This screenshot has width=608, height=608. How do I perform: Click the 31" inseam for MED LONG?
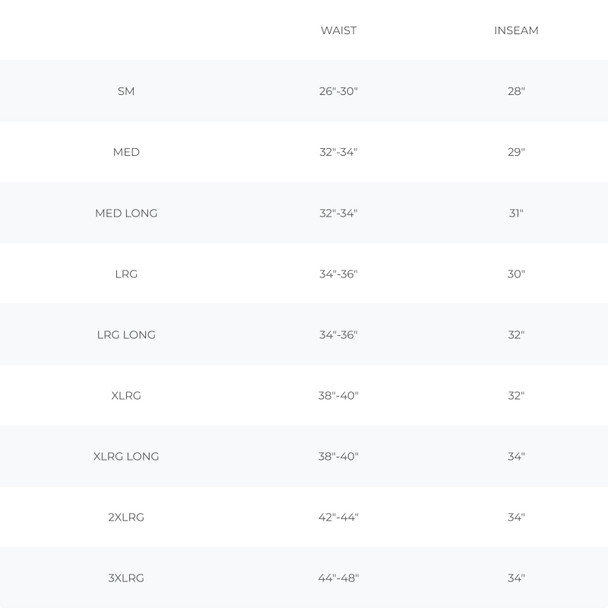[x=516, y=213]
